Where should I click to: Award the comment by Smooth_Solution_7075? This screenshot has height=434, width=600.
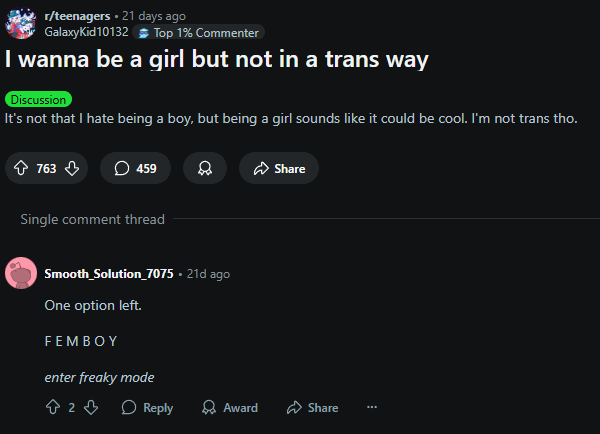pyautogui.click(x=230, y=407)
